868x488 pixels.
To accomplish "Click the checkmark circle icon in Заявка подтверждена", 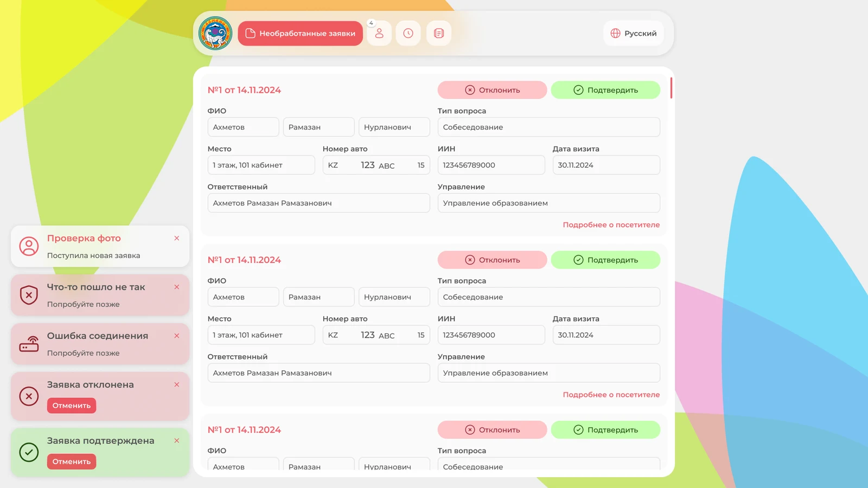I will click(29, 452).
